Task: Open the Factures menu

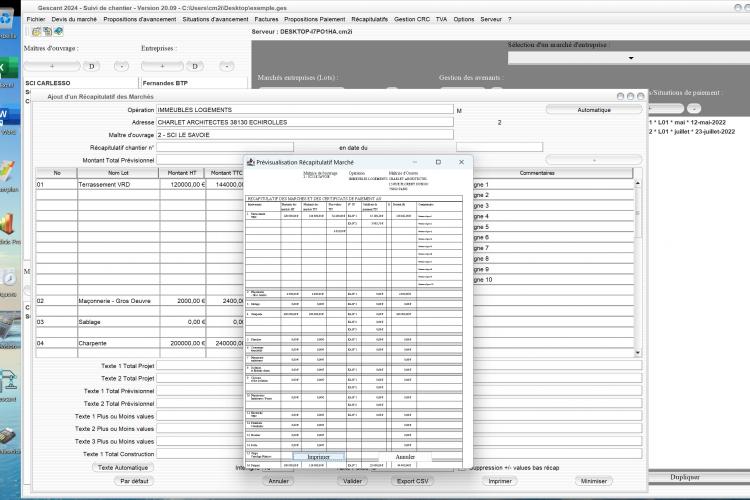Action: pos(266,19)
